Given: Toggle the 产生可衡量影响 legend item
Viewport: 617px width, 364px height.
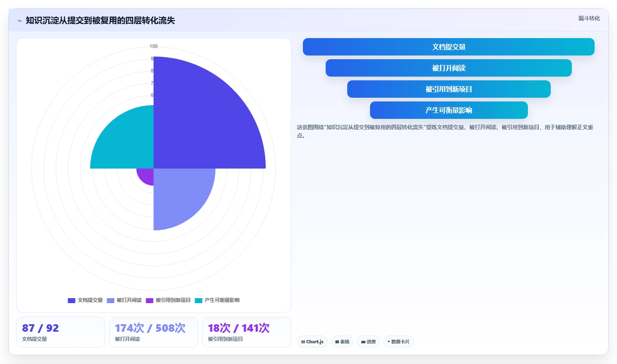Looking at the screenshot, I should [217, 300].
